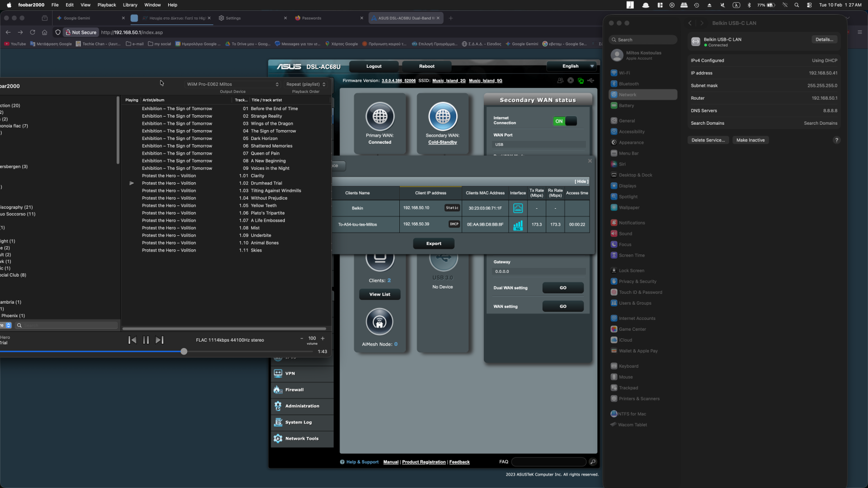Pause playback in foobar2000
This screenshot has width=868, height=488.
[145, 340]
